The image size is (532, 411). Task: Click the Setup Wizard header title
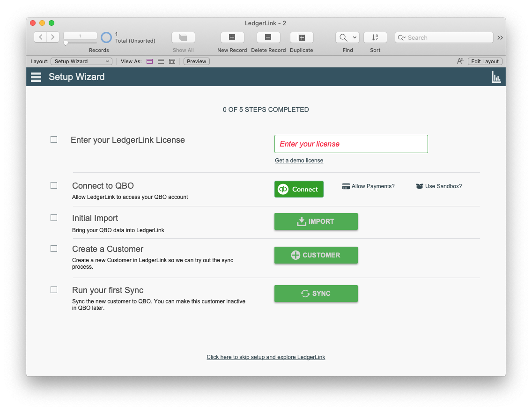click(77, 77)
